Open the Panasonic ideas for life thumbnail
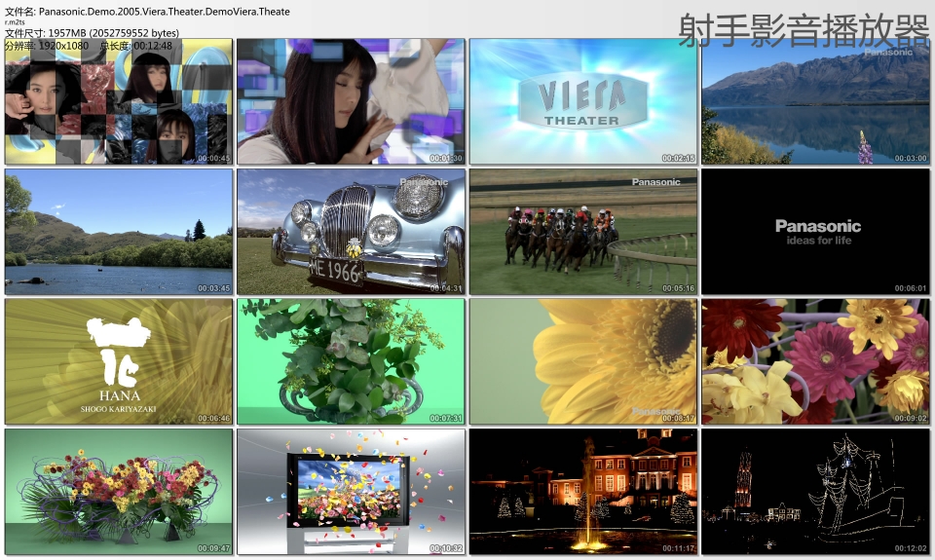Screen dimensions: 935x560 click(816, 232)
